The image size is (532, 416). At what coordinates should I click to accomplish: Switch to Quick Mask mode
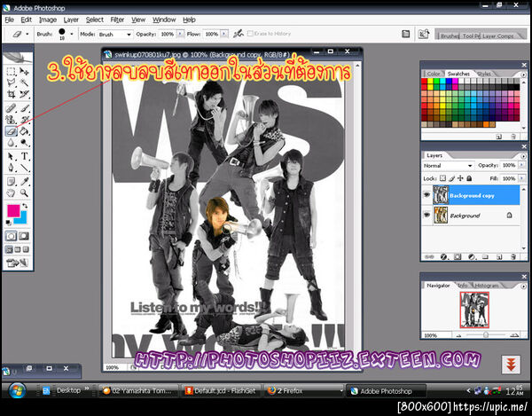(24, 236)
